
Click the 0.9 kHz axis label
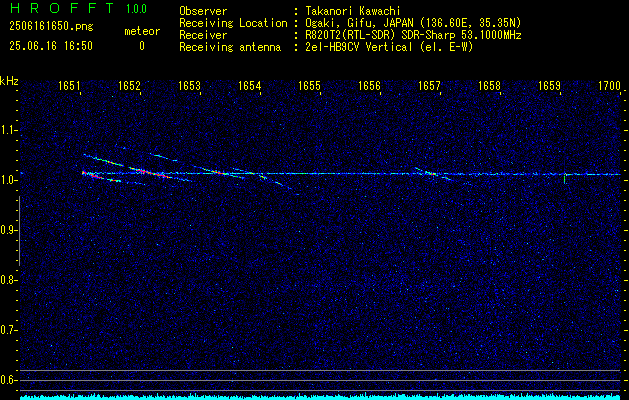click(8, 230)
